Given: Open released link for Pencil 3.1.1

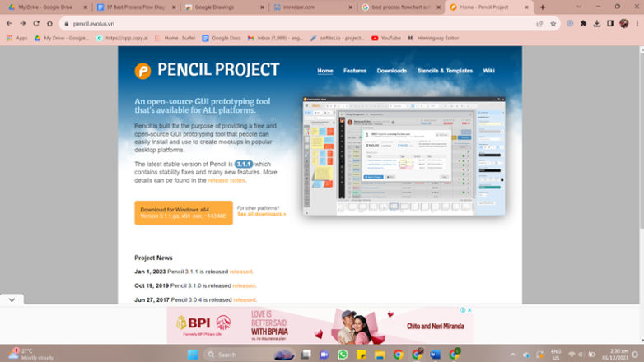Looking at the screenshot, I should pos(241,271).
